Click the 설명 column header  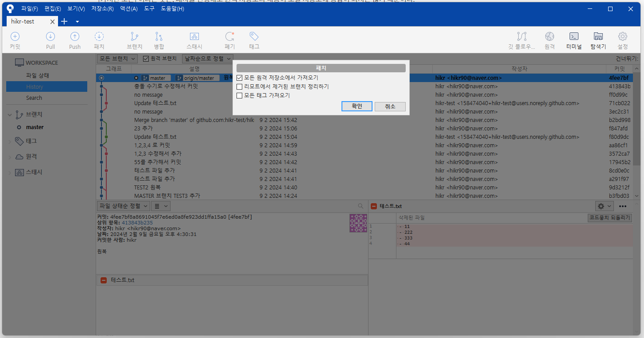click(x=194, y=69)
